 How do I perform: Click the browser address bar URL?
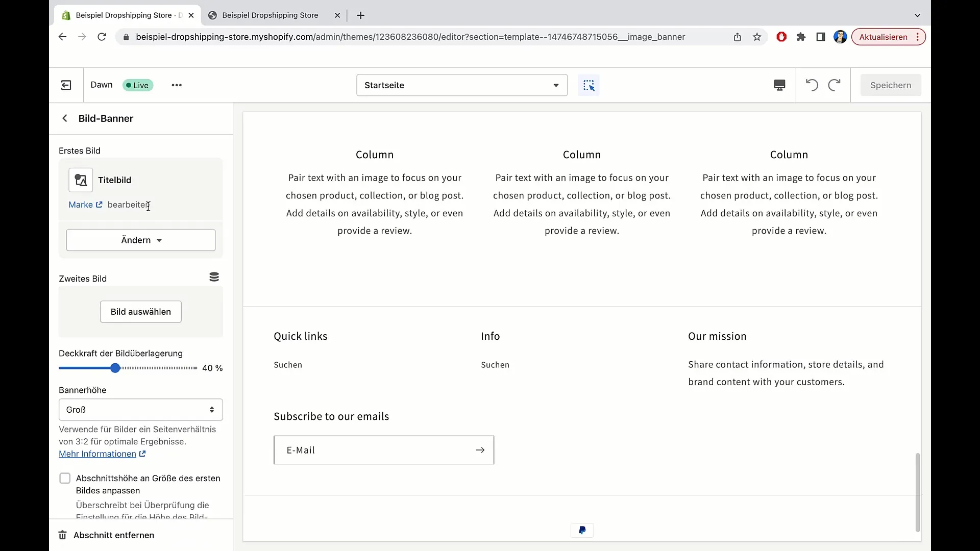pyautogui.click(x=410, y=37)
